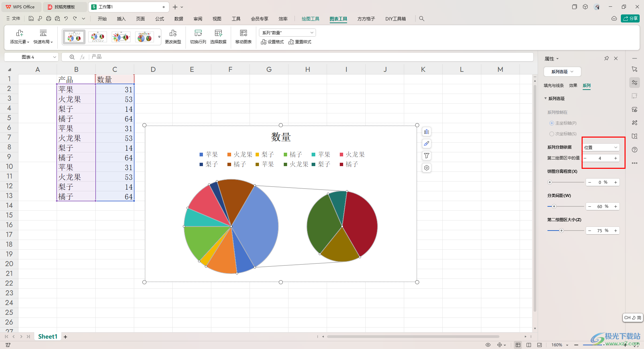Image resolution: width=644 pixels, height=349 pixels.
Task: Click the properties sliders sidebar icon
Action: click(x=634, y=83)
